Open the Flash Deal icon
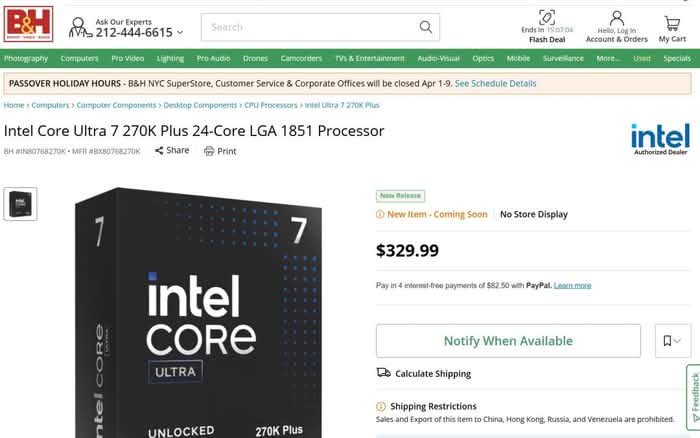 click(x=546, y=18)
